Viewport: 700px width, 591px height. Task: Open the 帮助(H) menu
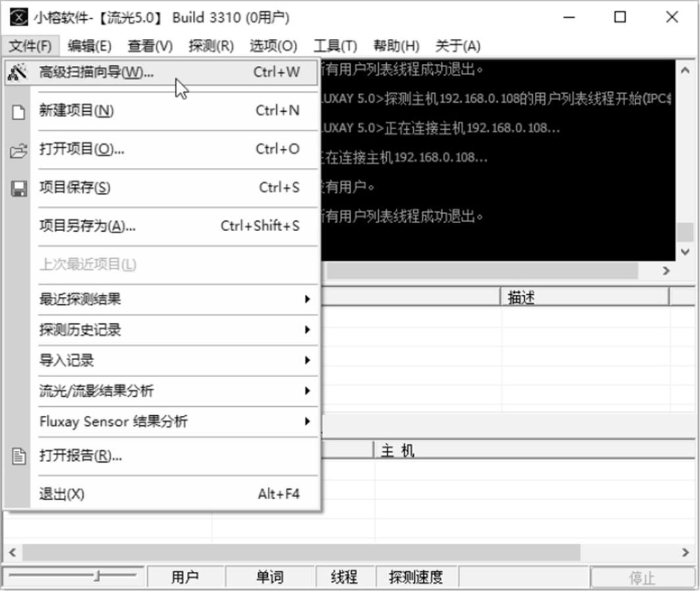[397, 45]
